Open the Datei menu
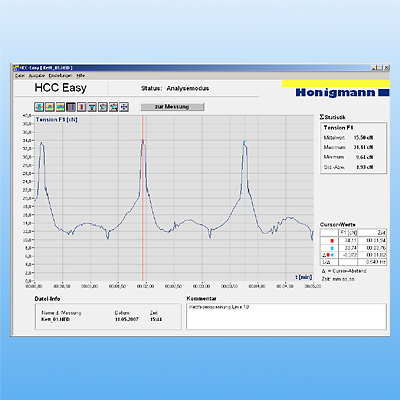Image resolution: width=400 pixels, height=400 pixels. tap(20, 76)
